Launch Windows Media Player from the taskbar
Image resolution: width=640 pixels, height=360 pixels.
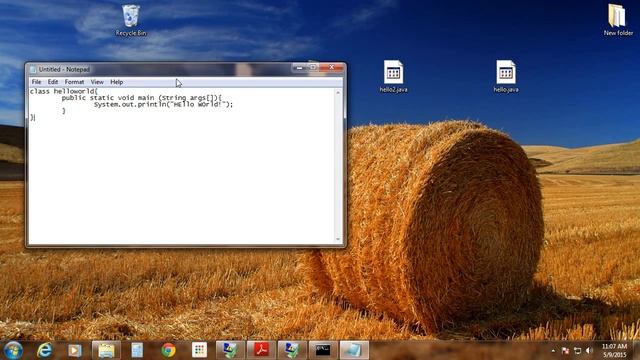[x=75, y=350]
